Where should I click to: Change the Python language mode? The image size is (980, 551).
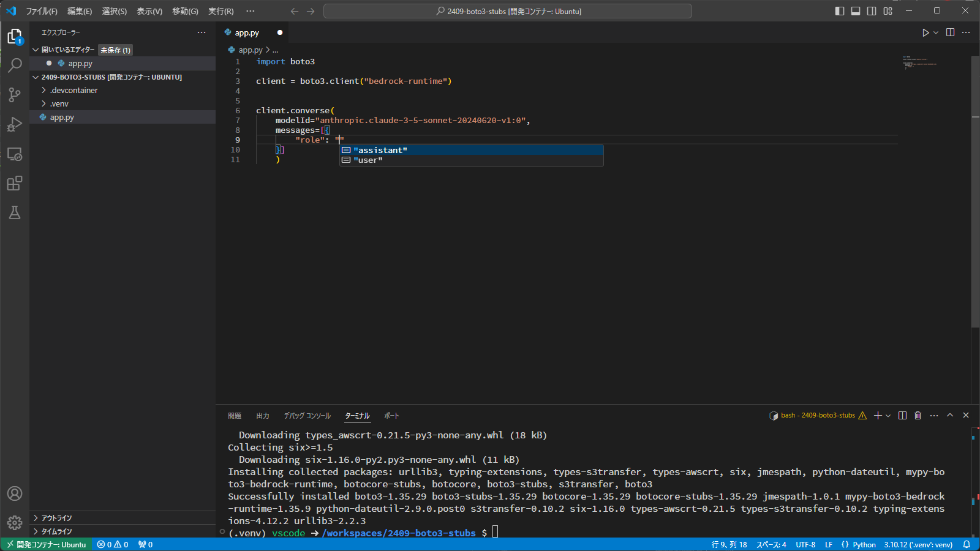pos(864,544)
